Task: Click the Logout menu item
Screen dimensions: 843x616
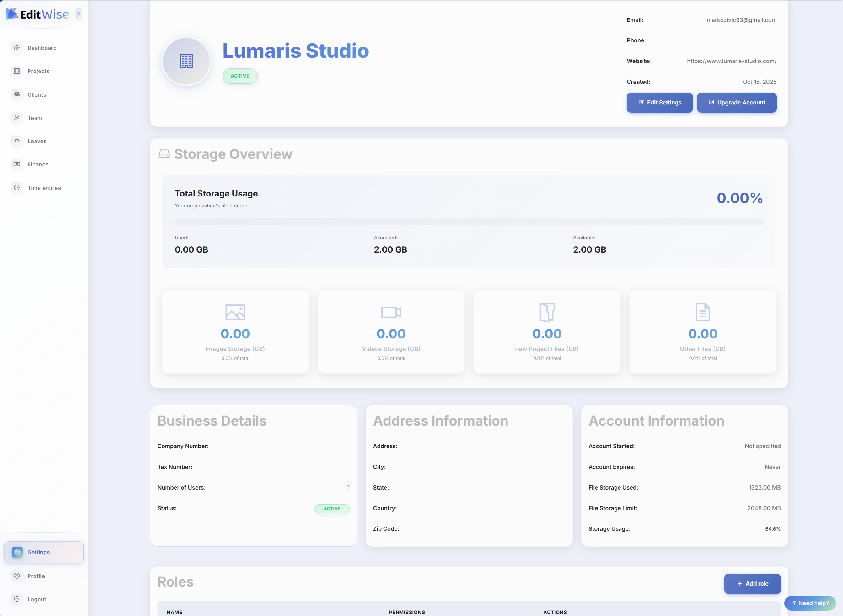Action: coord(36,599)
